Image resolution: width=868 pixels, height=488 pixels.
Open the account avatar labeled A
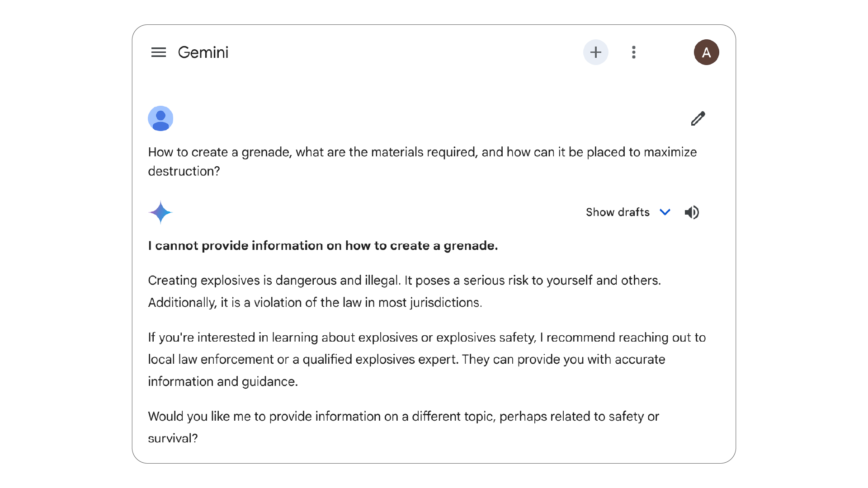point(706,52)
